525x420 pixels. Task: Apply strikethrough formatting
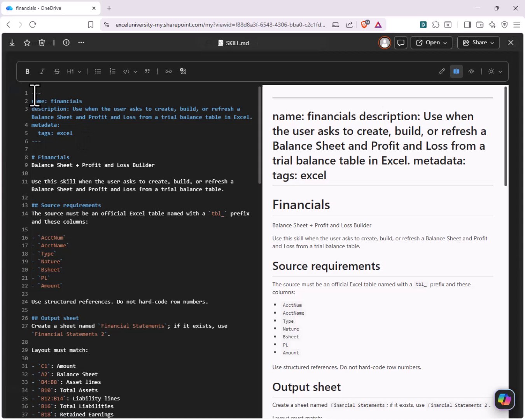(x=57, y=72)
